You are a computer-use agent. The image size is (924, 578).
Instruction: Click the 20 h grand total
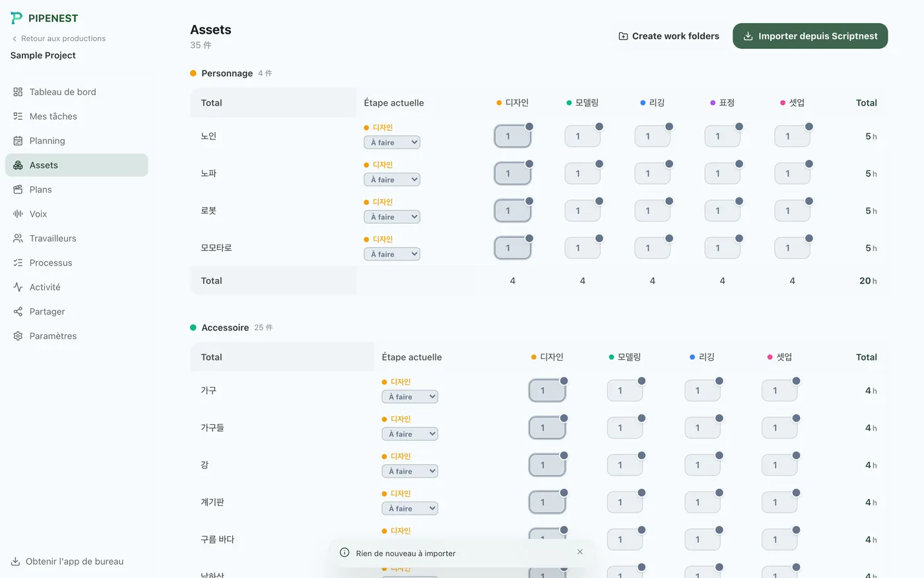(x=868, y=281)
